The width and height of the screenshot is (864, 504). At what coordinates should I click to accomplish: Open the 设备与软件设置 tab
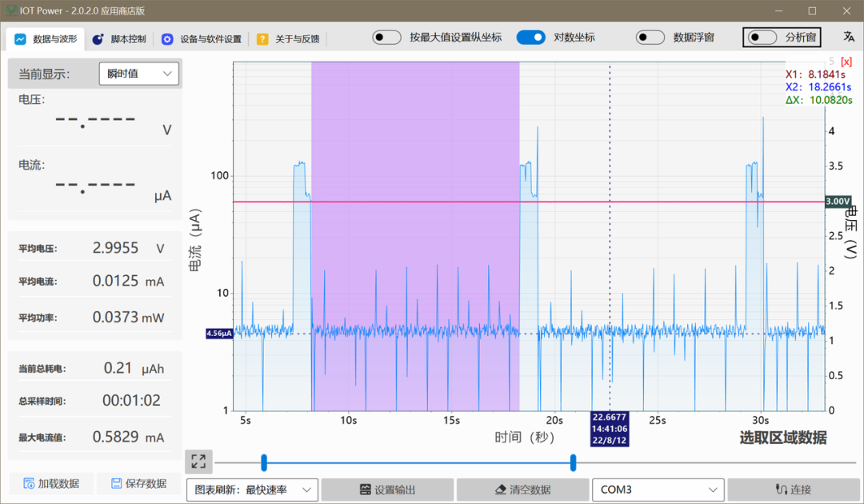tap(209, 38)
